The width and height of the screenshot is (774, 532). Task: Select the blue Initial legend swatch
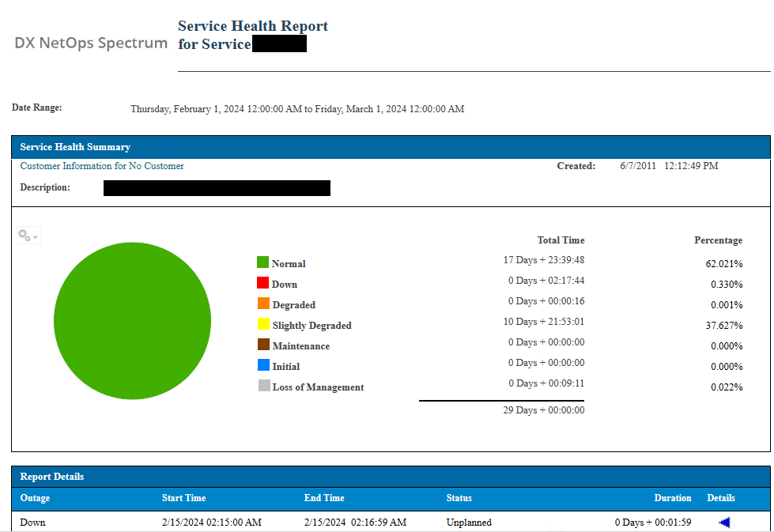tap(263, 365)
